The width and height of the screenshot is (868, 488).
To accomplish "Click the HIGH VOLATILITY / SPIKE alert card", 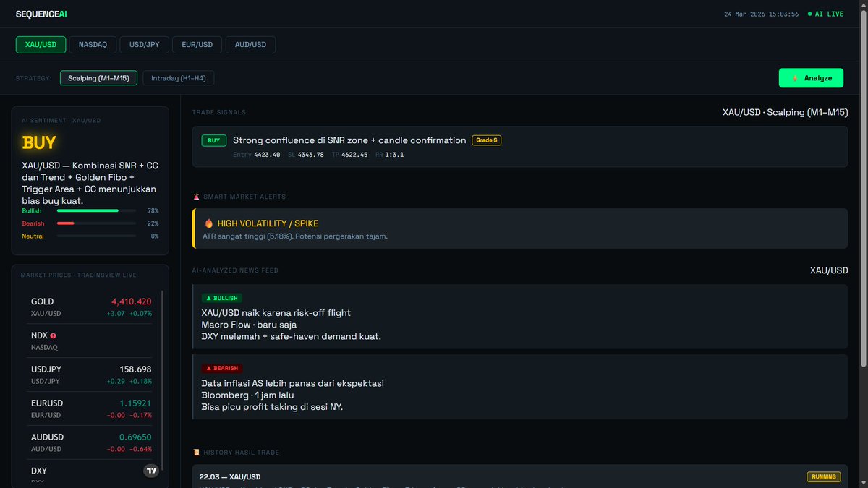I will (x=520, y=228).
